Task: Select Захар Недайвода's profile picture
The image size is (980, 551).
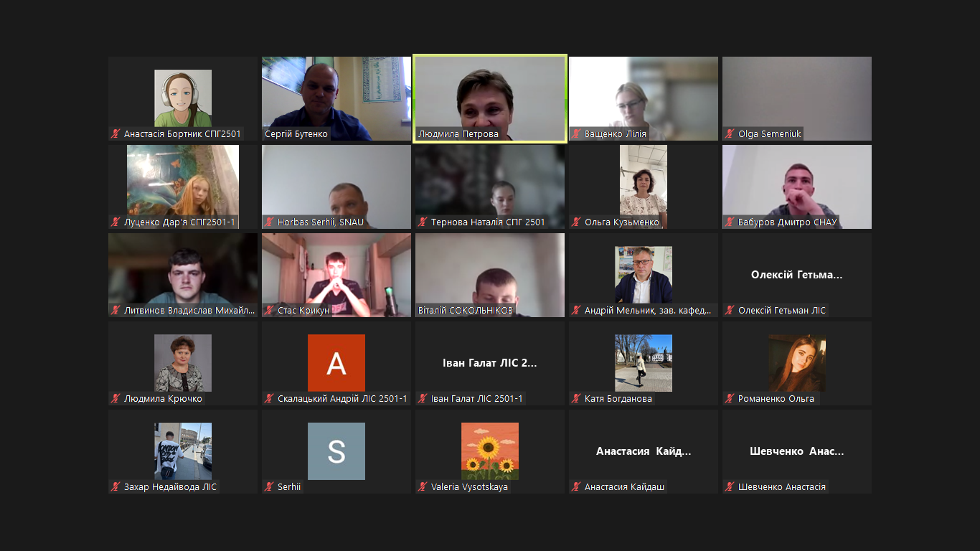Action: click(183, 451)
